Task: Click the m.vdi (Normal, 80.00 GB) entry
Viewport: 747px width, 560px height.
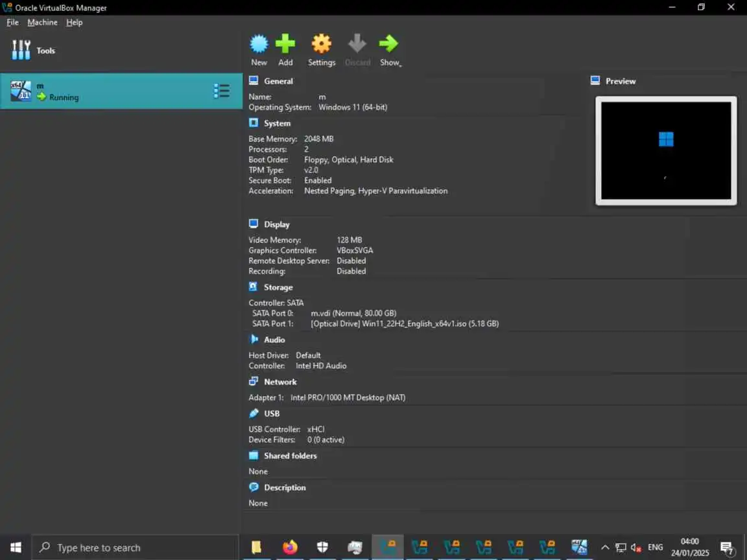Action: pyautogui.click(x=353, y=313)
